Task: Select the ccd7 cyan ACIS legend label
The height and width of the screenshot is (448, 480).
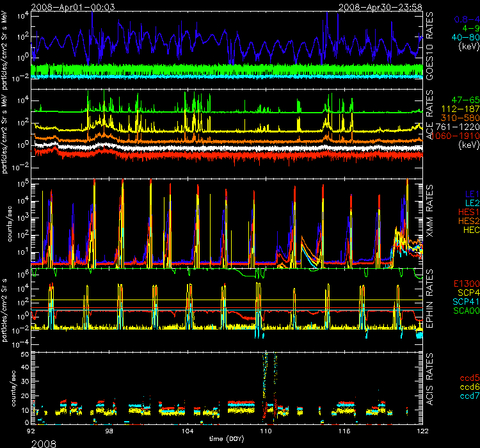Action: 466,397
